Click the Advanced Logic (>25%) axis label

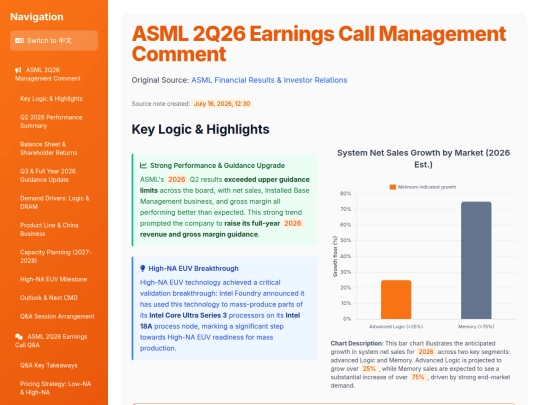coord(396,326)
